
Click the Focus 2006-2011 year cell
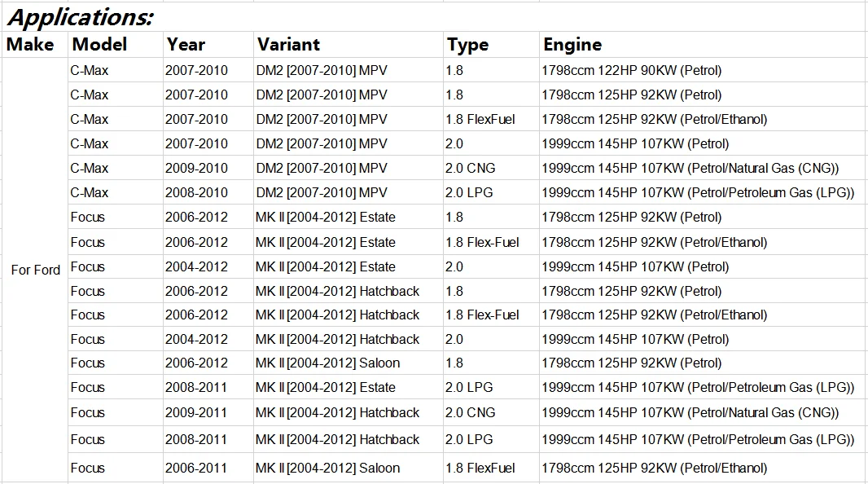(196, 468)
